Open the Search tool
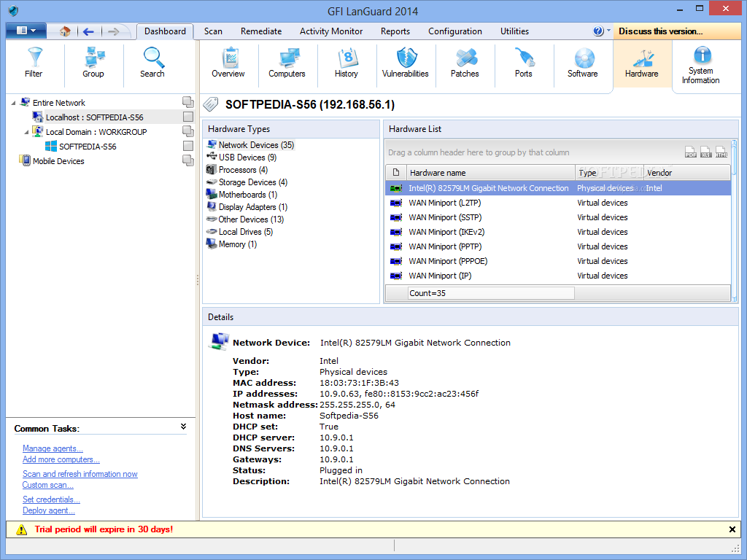This screenshot has height=560, width=747. pyautogui.click(x=152, y=63)
